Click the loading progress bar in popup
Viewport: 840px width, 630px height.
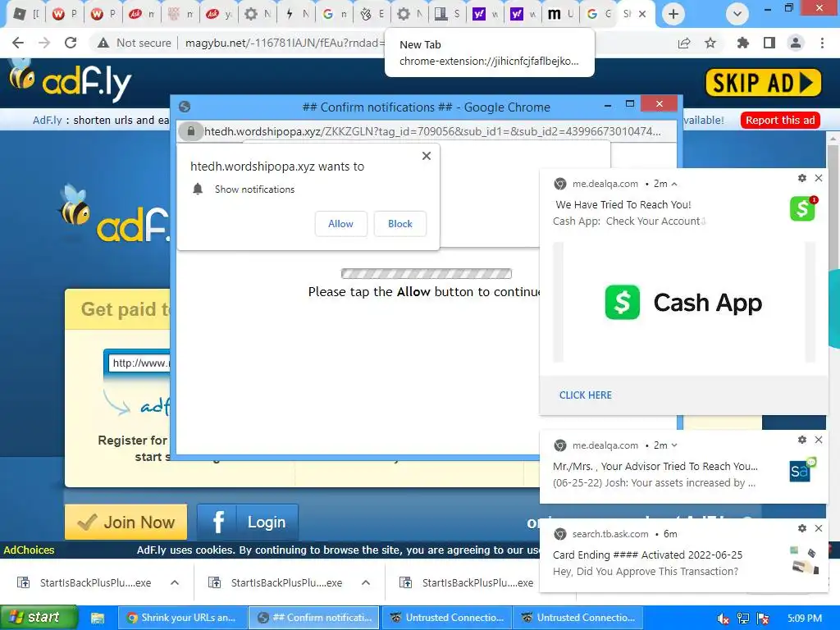coord(427,274)
